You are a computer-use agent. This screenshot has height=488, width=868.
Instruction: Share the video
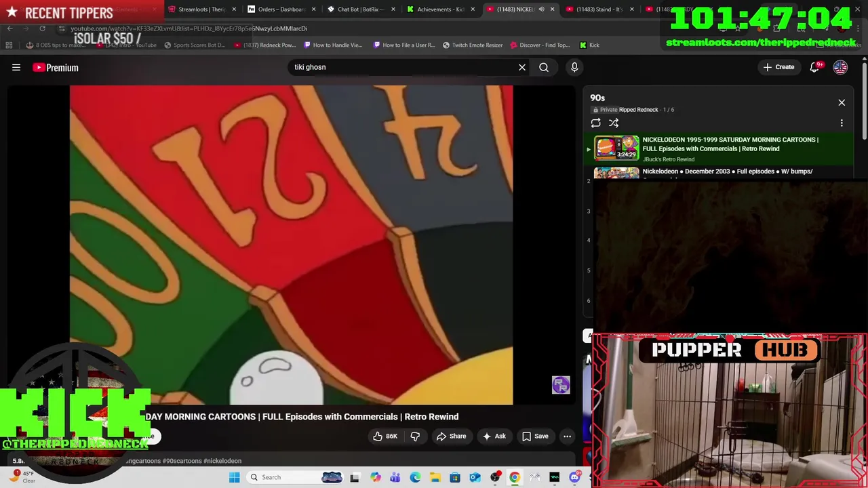[451, 436]
